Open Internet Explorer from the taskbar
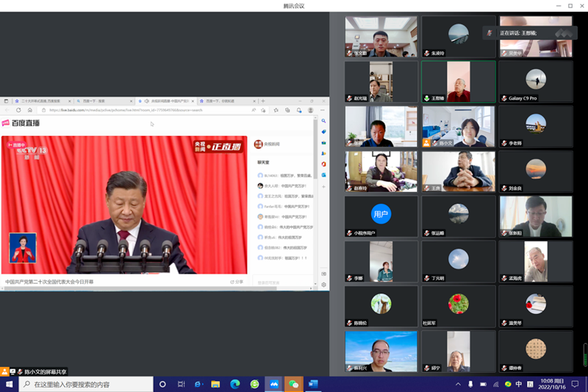Viewport: 588px width, 392px height. [198, 384]
